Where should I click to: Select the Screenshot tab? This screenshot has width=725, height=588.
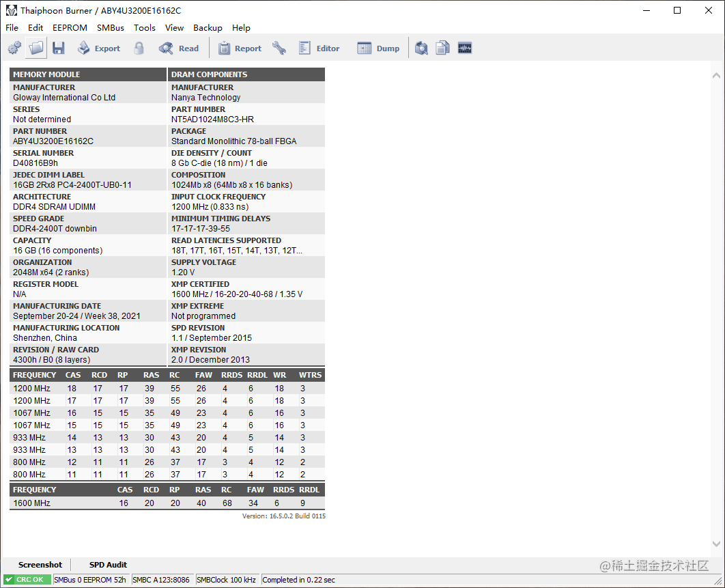[40, 565]
